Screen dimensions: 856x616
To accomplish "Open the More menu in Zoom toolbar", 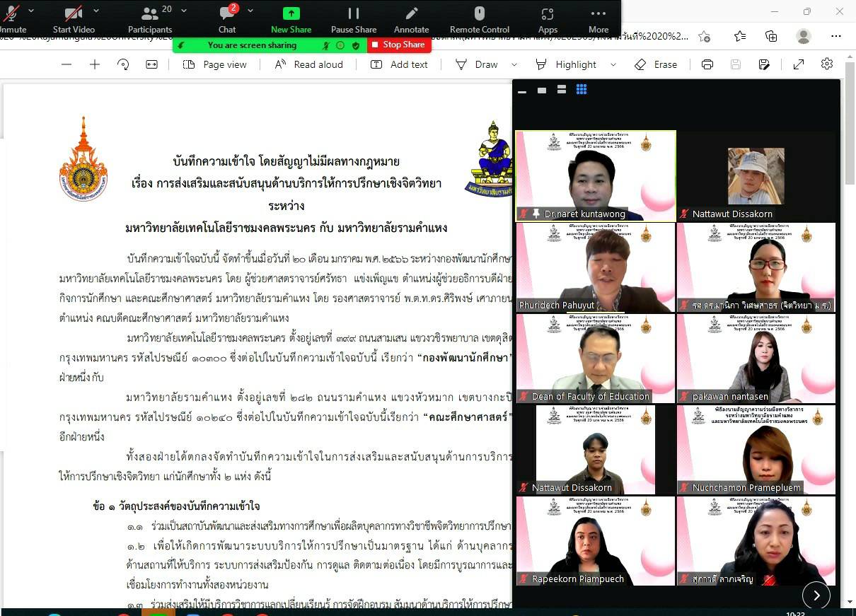I will click(598, 19).
